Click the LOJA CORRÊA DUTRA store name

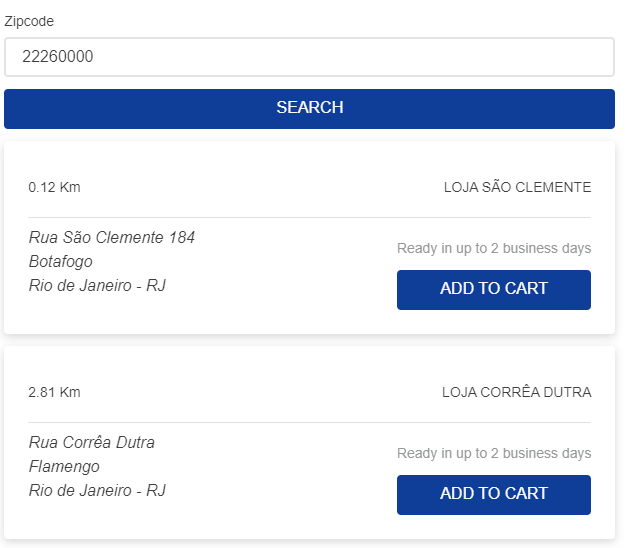(x=516, y=392)
